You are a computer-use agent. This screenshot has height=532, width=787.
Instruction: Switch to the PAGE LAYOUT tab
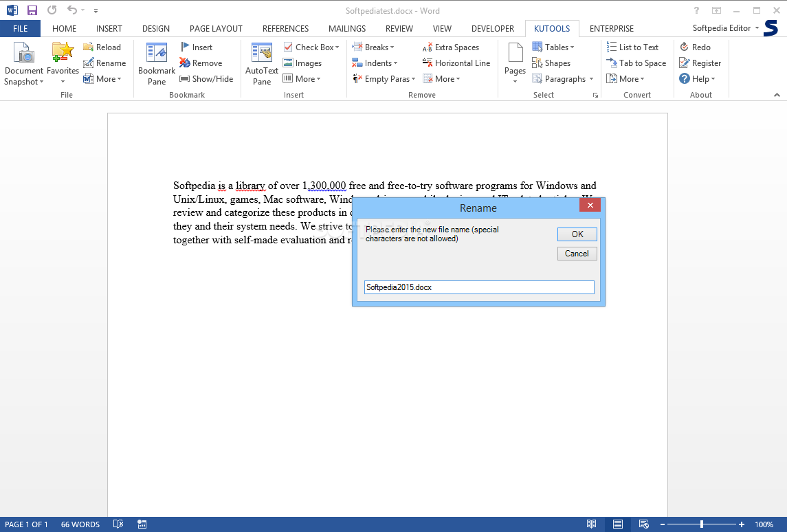click(216, 29)
